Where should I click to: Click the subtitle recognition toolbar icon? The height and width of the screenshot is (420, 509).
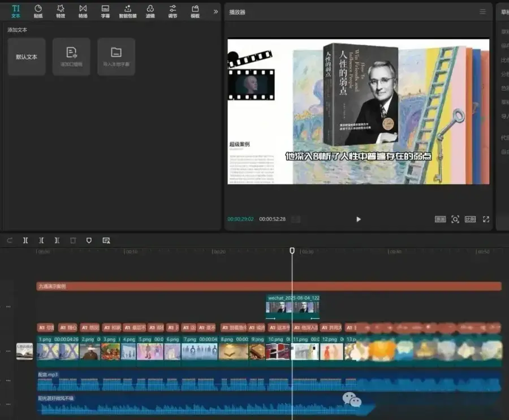pyautogui.click(x=106, y=240)
